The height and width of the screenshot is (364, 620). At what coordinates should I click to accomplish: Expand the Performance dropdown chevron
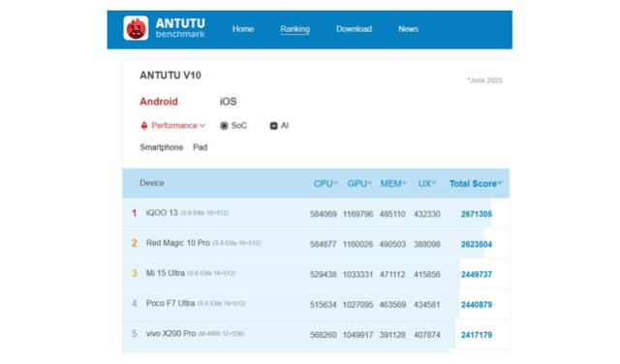[202, 126]
